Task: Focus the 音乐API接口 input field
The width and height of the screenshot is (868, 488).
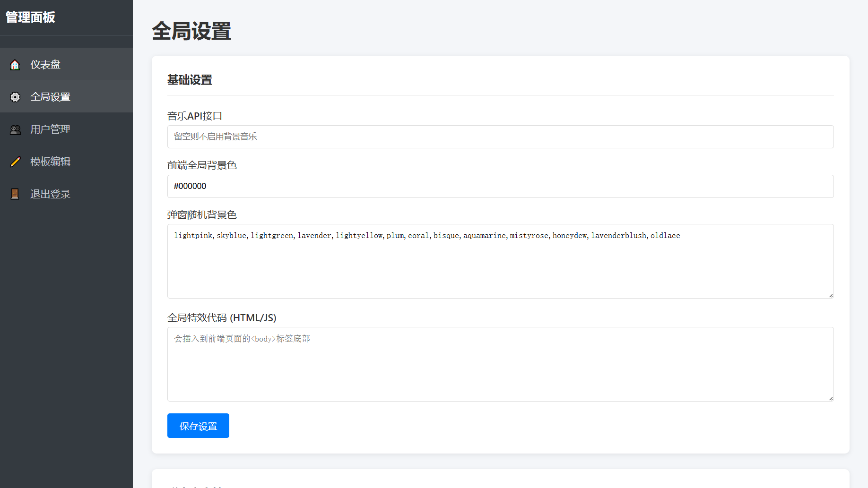Action: coord(500,137)
